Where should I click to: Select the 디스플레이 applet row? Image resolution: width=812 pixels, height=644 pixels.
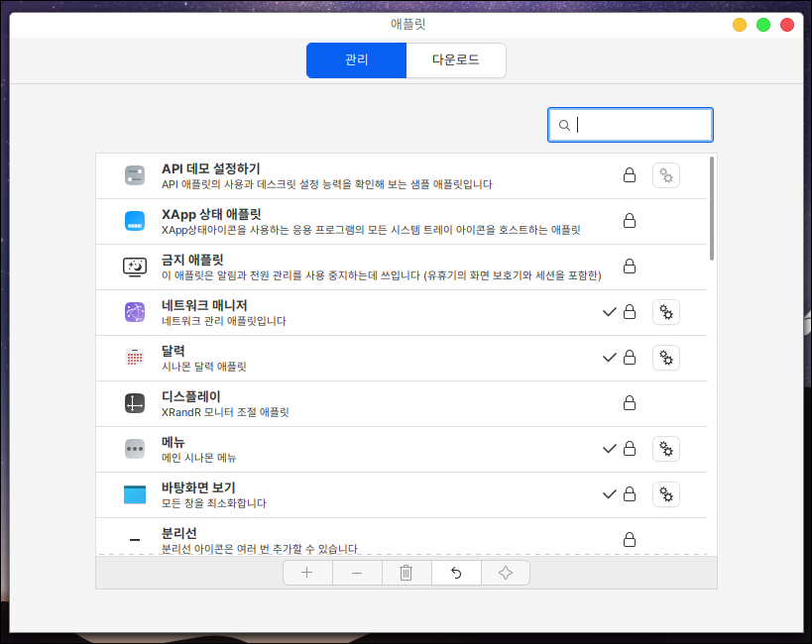(x=377, y=403)
